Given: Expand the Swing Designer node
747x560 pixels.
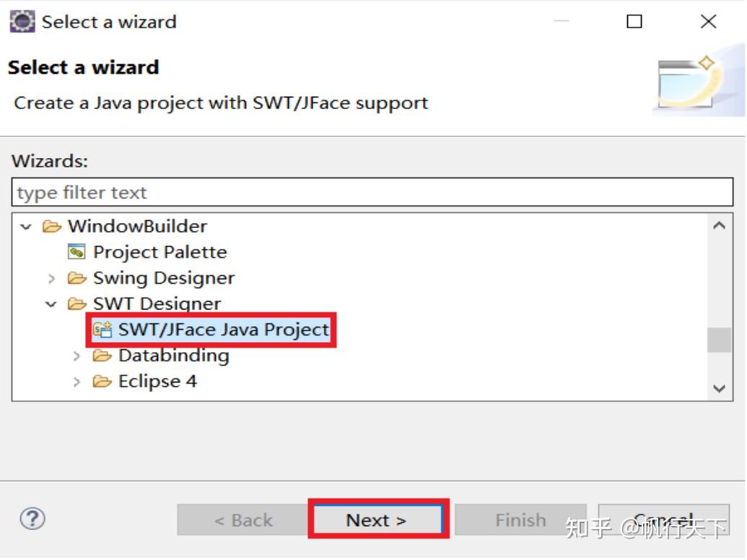Looking at the screenshot, I should coord(51,278).
